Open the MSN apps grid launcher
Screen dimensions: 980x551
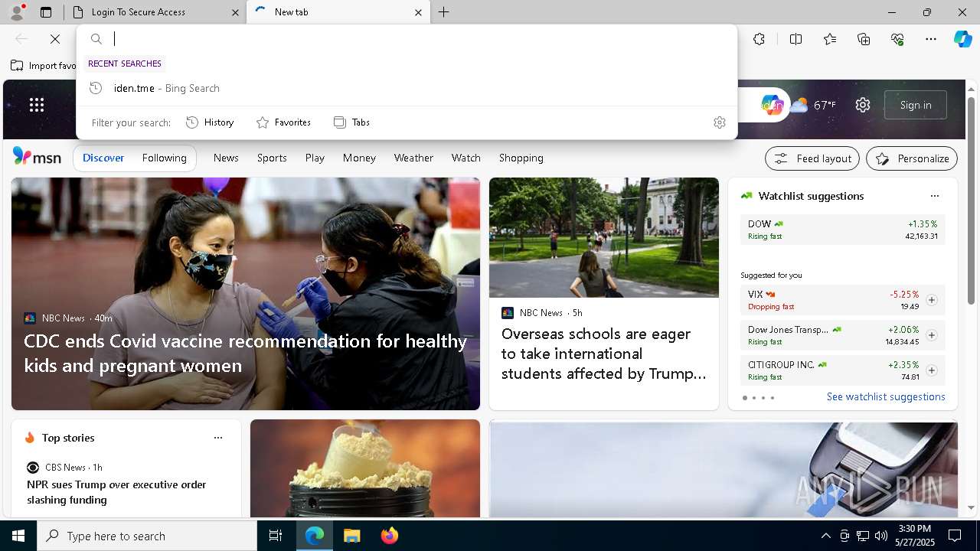[37, 105]
